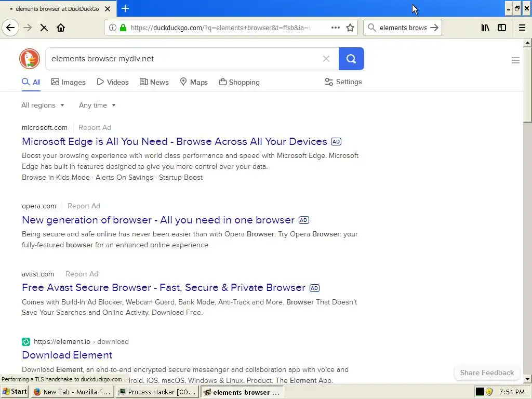Expand the All regions filter

click(x=43, y=105)
